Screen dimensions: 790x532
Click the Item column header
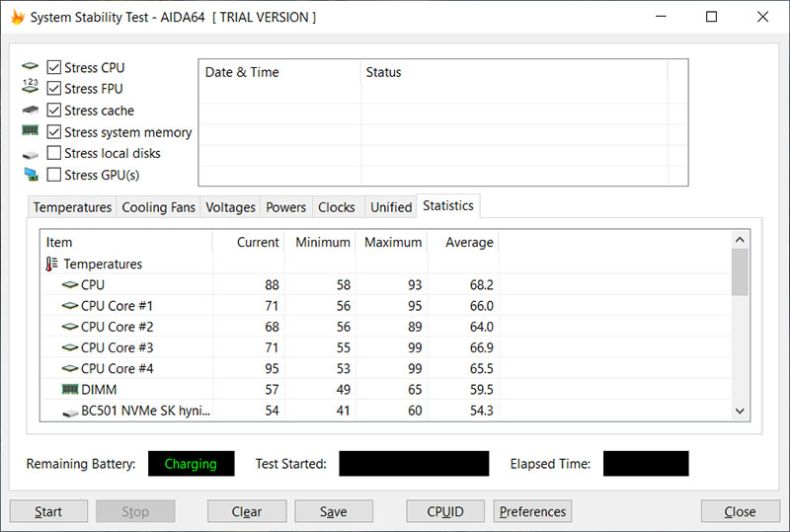pos(126,243)
